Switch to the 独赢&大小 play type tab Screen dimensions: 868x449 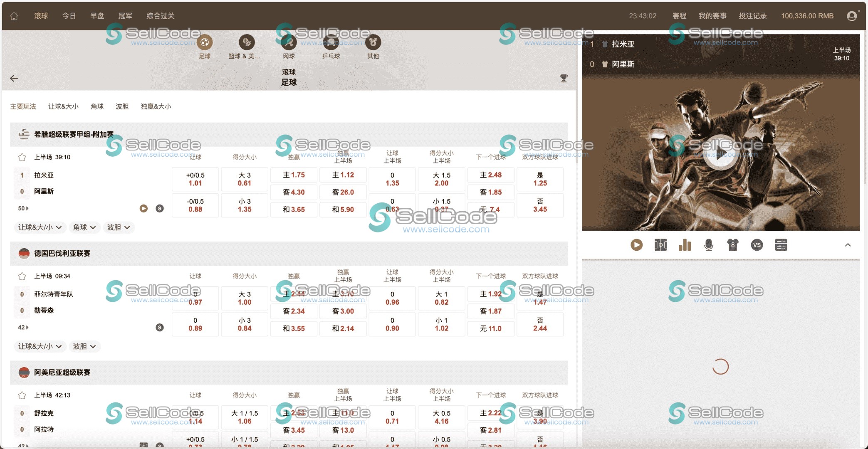click(x=156, y=106)
